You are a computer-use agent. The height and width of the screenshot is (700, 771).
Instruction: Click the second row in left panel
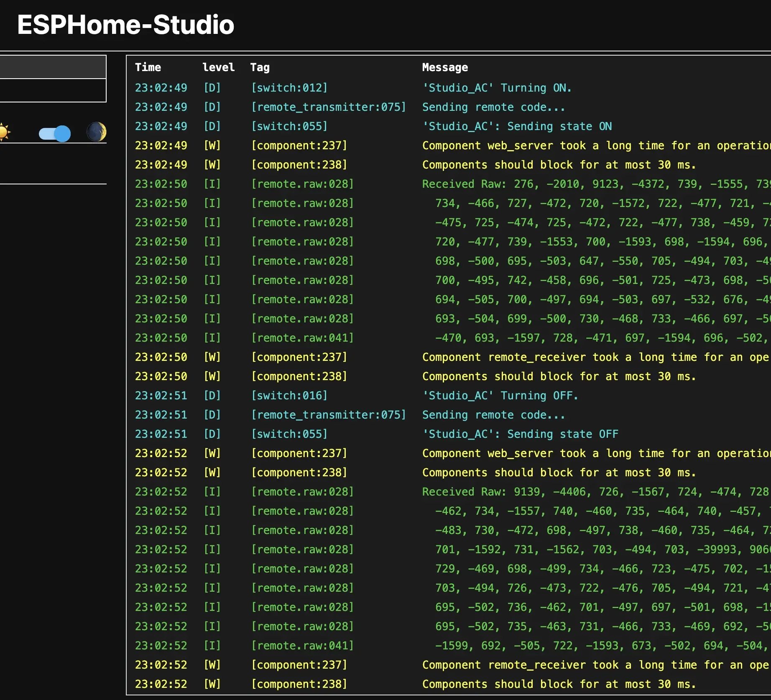coord(53,90)
